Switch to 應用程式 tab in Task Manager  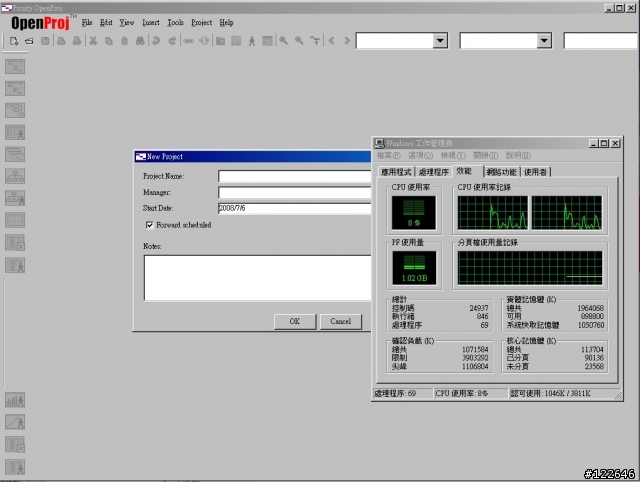(396, 172)
